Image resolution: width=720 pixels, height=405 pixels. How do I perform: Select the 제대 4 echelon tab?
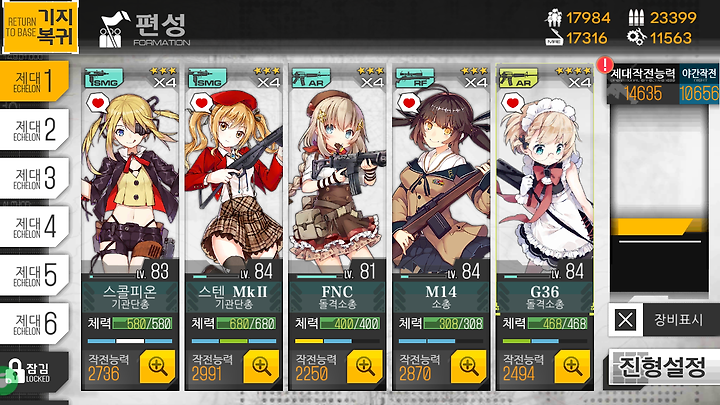[35, 226]
